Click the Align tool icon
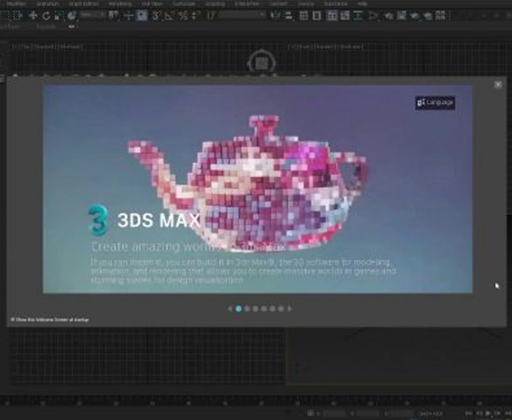The width and height of the screenshot is (512, 420). [288, 15]
